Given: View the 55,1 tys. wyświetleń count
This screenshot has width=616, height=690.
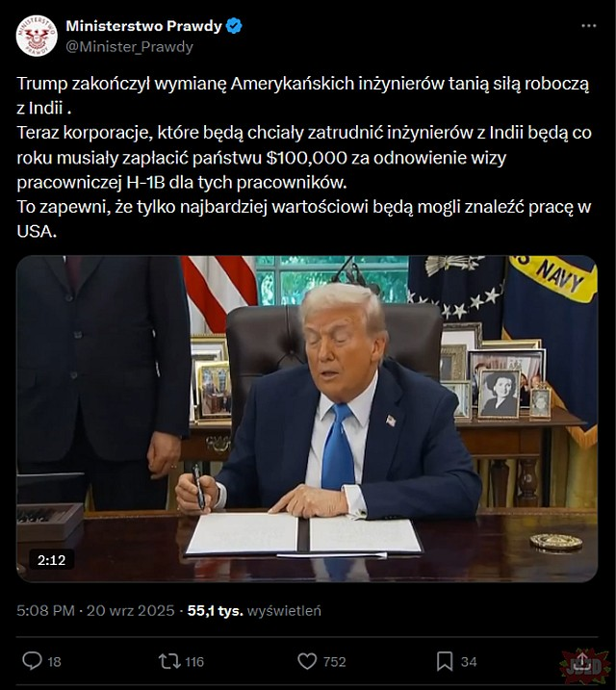Looking at the screenshot, I should pyautogui.click(x=254, y=611).
